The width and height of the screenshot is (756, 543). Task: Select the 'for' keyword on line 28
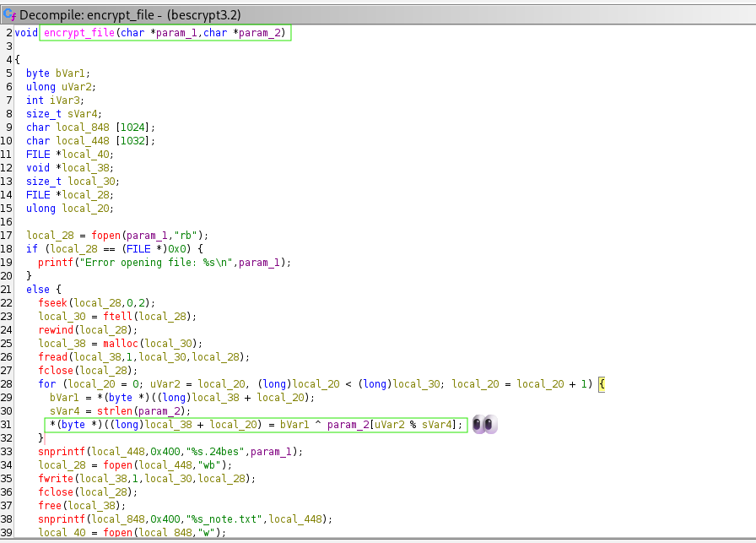(46, 383)
